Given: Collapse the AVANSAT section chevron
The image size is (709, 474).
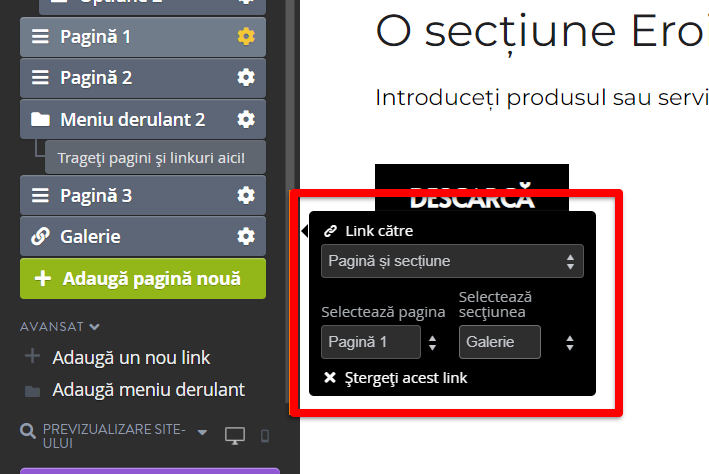Looking at the screenshot, I should click(x=95, y=327).
